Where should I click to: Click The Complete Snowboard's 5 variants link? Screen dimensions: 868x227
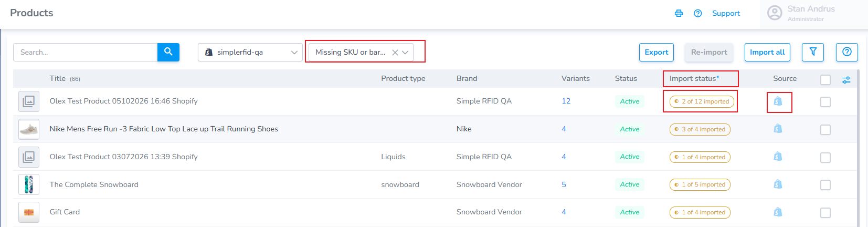click(x=564, y=184)
